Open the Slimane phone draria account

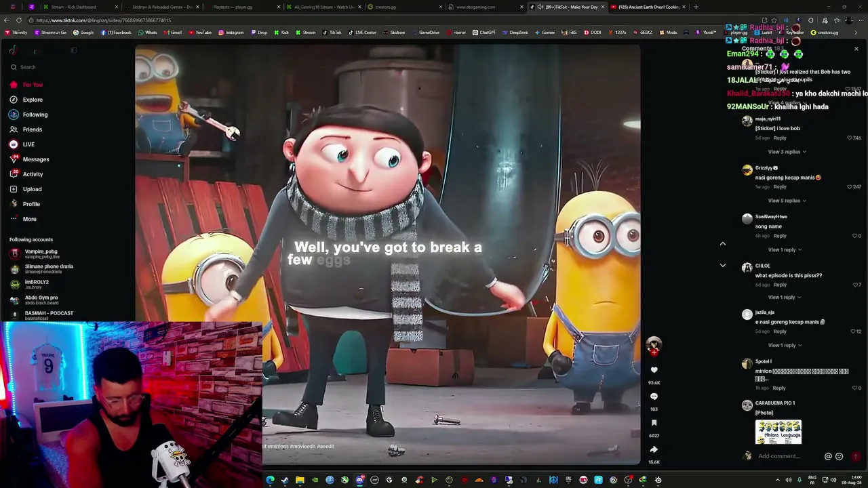pyautogui.click(x=41, y=269)
